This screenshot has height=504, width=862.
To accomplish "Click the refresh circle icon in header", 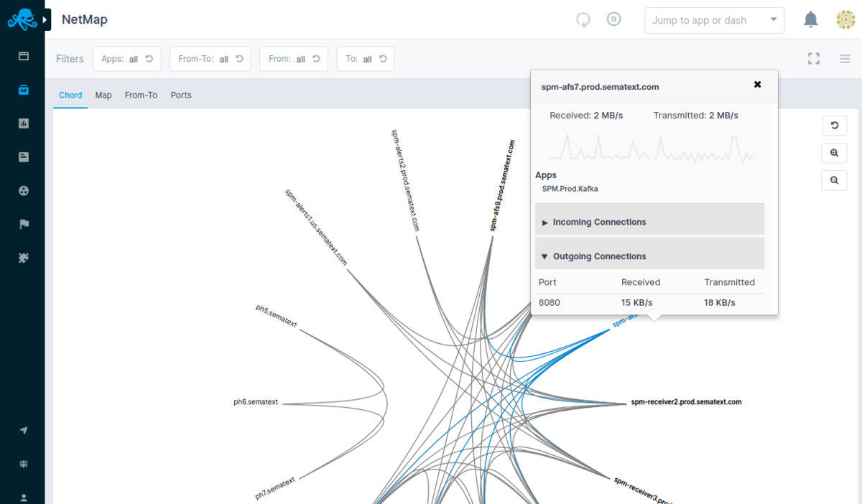I will click(x=583, y=20).
